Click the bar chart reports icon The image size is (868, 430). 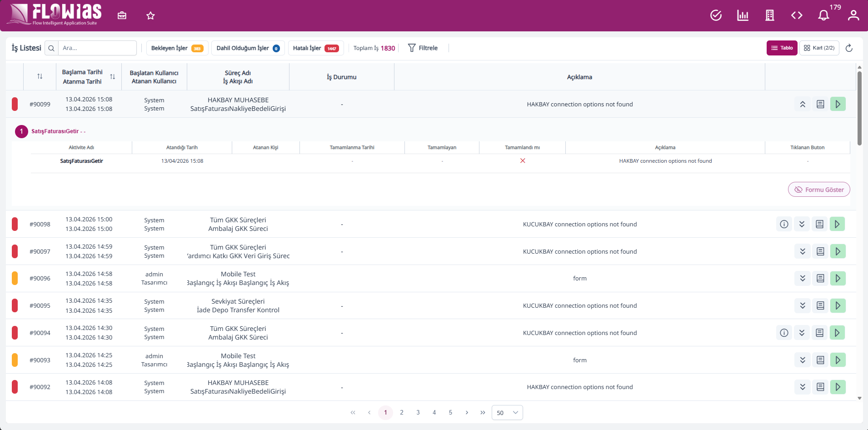tap(743, 15)
